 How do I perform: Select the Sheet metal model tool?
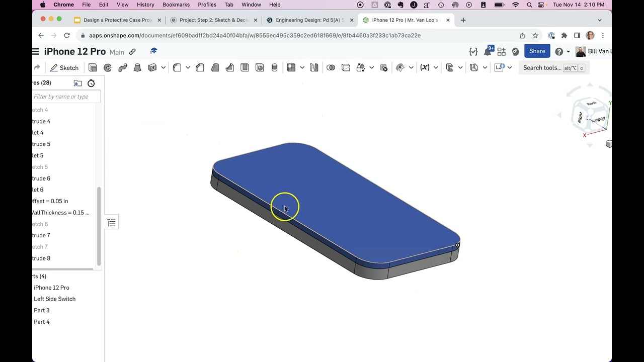[x=474, y=67]
